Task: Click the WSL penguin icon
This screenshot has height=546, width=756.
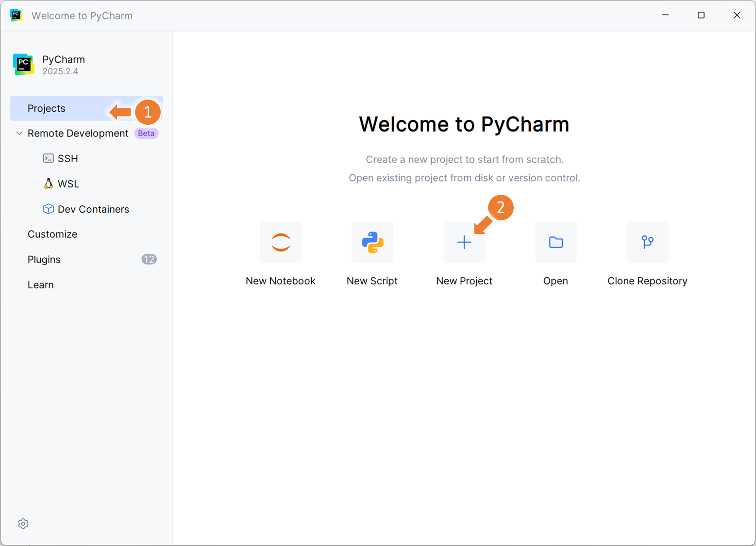Action: (48, 183)
